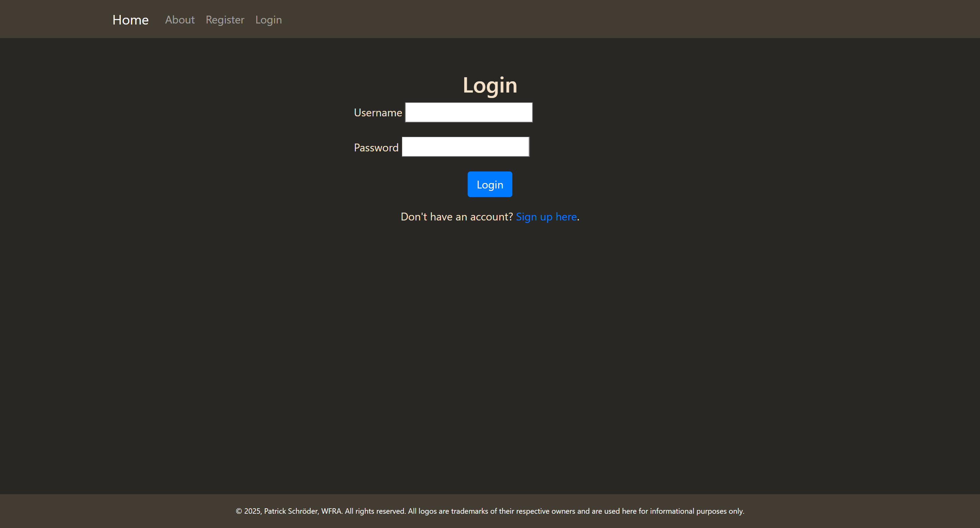Click the copyright footer text

coord(490,511)
